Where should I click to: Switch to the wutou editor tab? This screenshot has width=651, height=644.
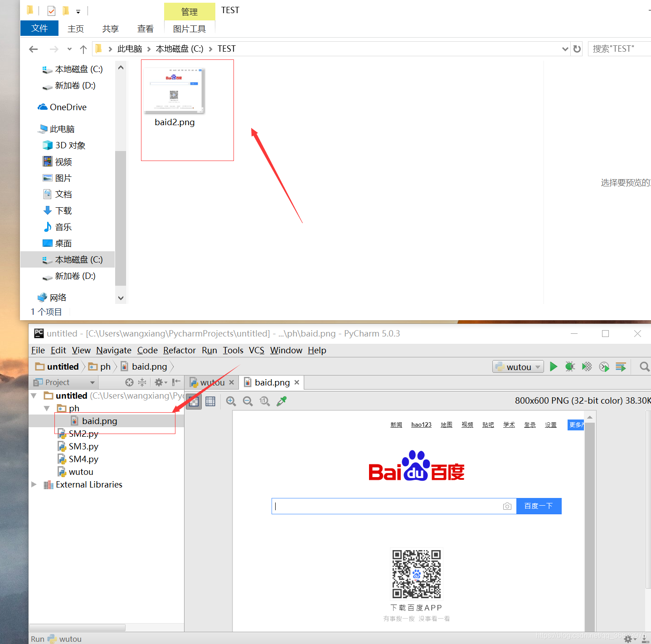pyautogui.click(x=211, y=382)
